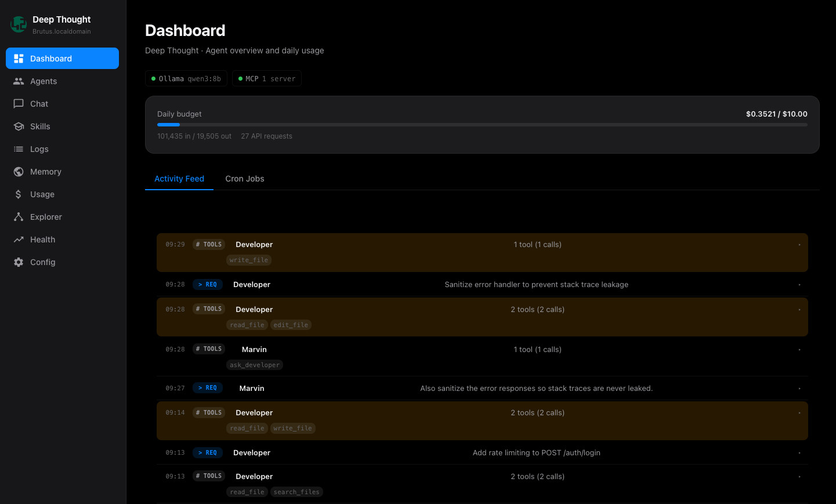Screen dimensions: 836x504
Task: Open the Skills panel
Action: [x=41, y=126]
